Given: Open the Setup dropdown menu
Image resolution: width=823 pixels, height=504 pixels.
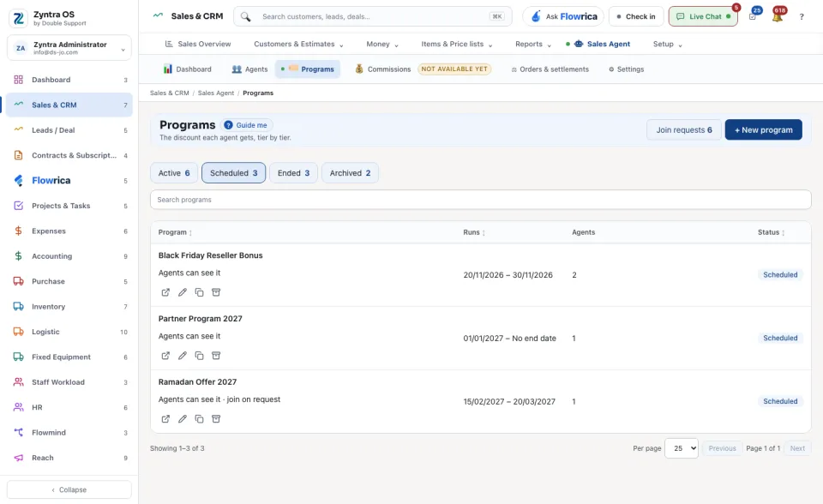Looking at the screenshot, I should [x=667, y=44].
